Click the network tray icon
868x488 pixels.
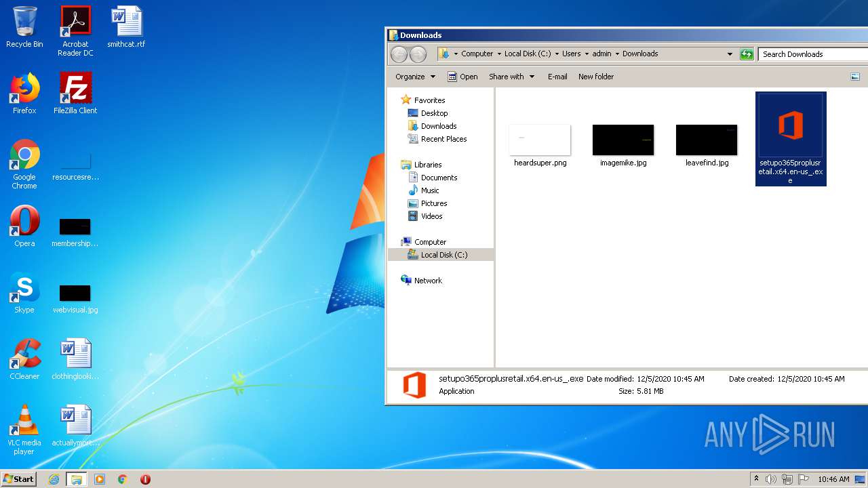[787, 479]
